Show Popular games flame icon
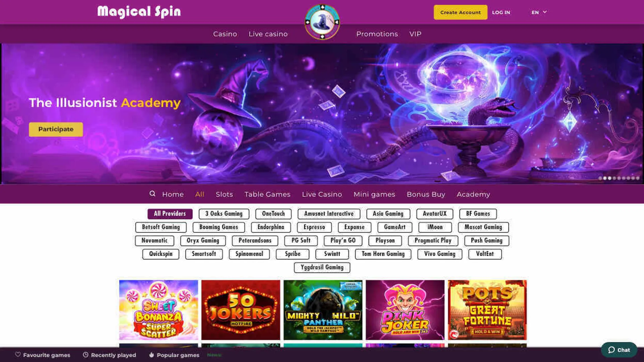 [x=152, y=355]
